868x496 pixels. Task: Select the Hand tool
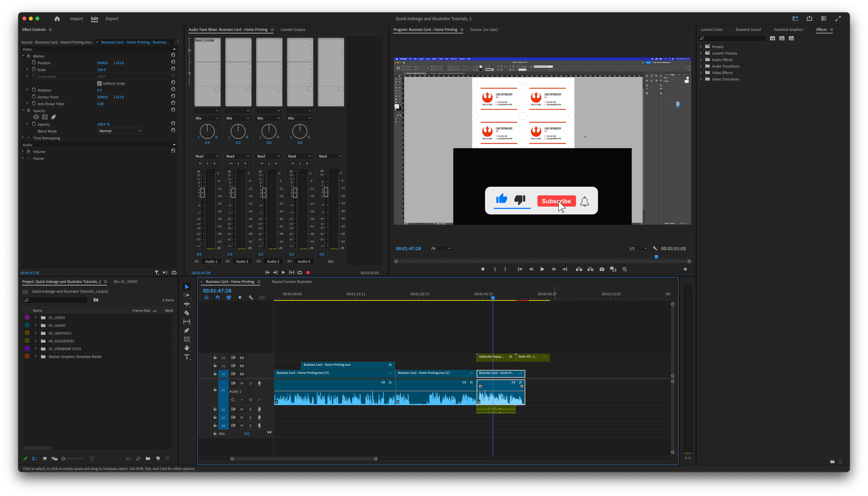(187, 348)
